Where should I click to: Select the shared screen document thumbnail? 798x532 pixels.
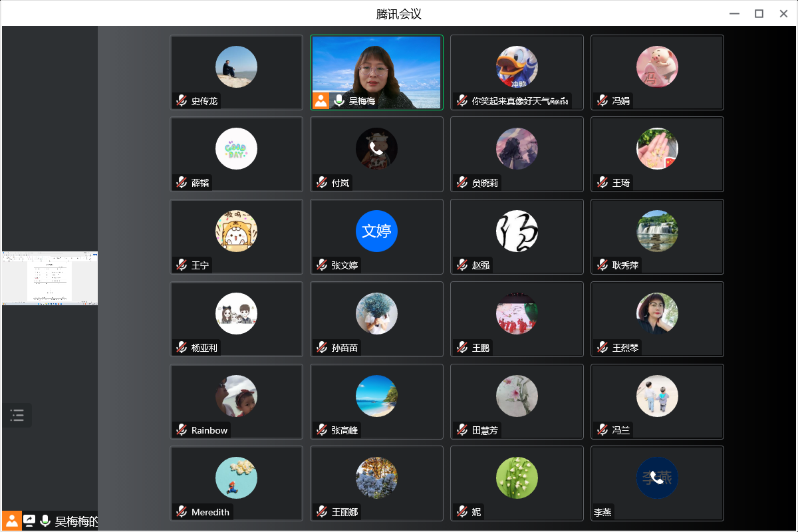[x=50, y=278]
